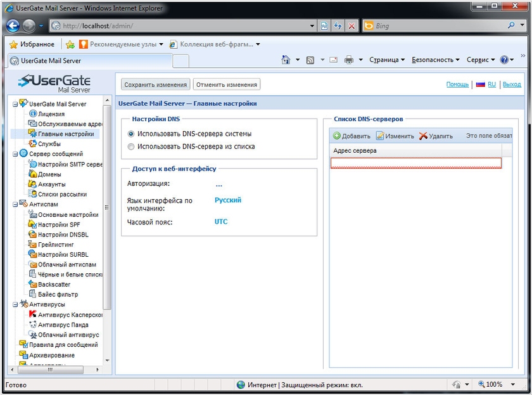Select the Главные настройки gear icon
532x395 pixels.
[x=32, y=134]
